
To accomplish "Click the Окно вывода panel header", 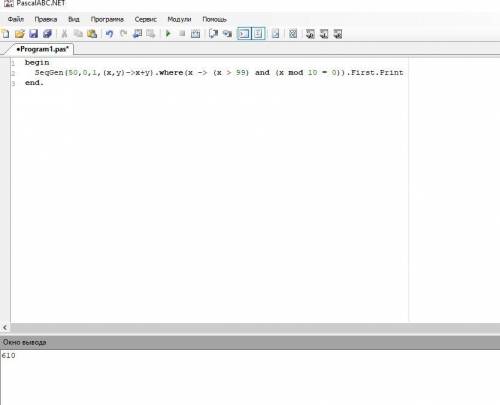I will 250,342.
